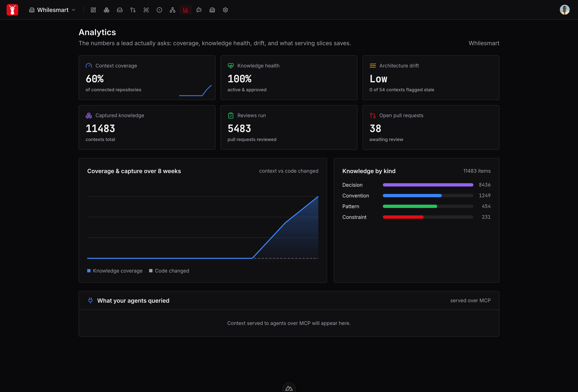Click the Analytics page title
Screen dimensions: 578x392
(x=97, y=32)
